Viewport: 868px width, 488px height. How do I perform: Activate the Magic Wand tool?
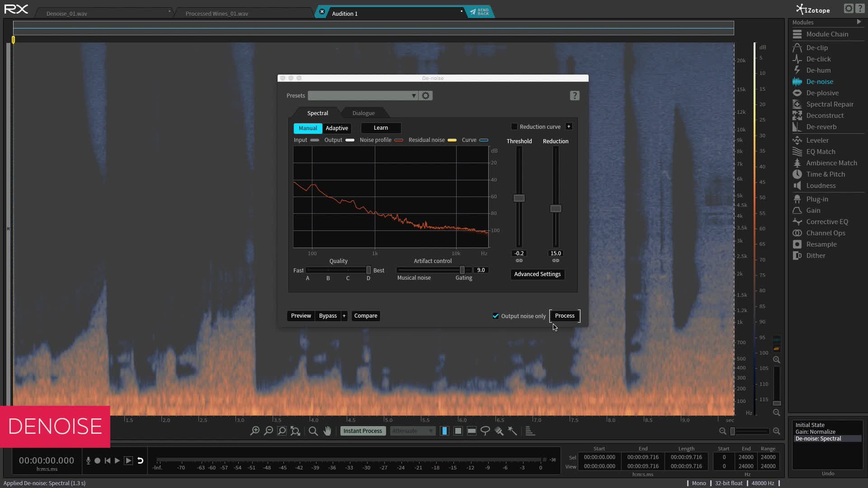click(512, 431)
